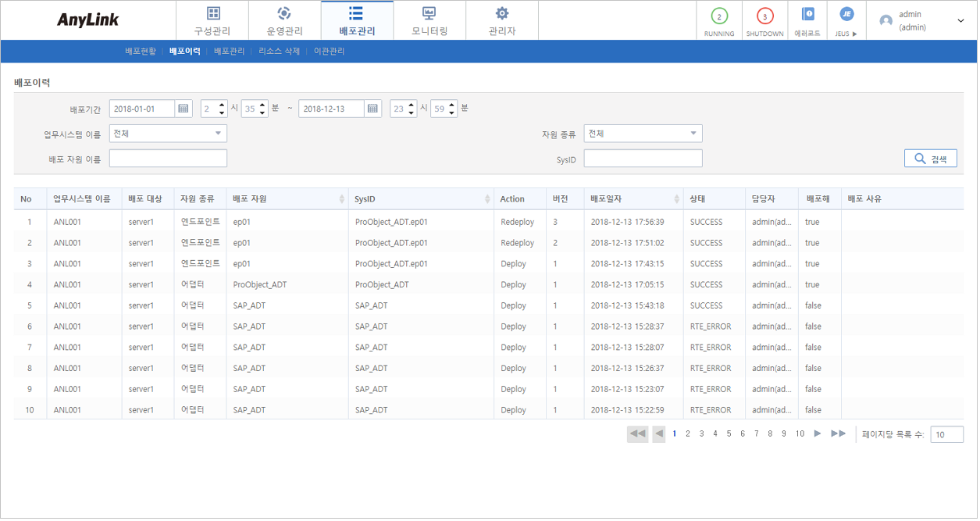Go to results page 2
Image resolution: width=980 pixels, height=521 pixels.
[688, 434]
